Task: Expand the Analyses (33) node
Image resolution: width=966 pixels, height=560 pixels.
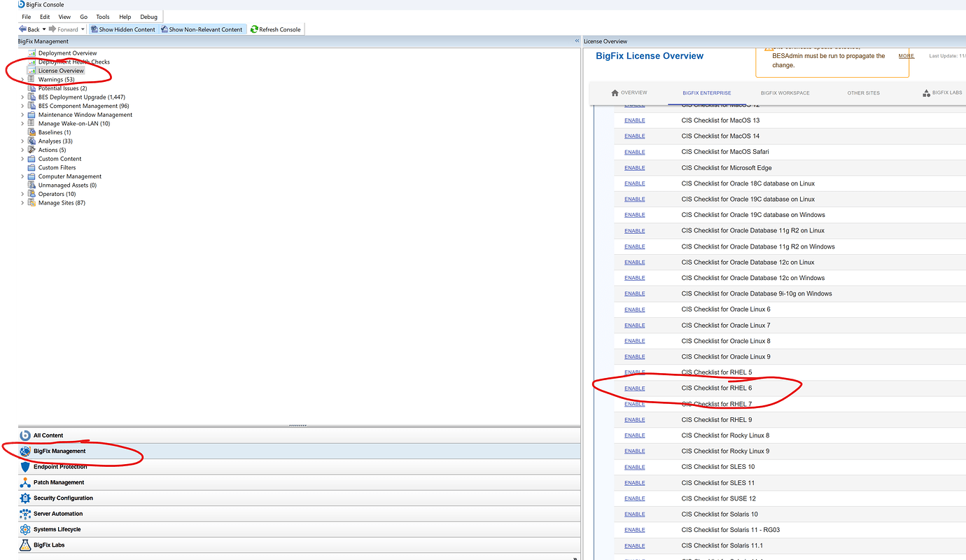Action: point(22,141)
